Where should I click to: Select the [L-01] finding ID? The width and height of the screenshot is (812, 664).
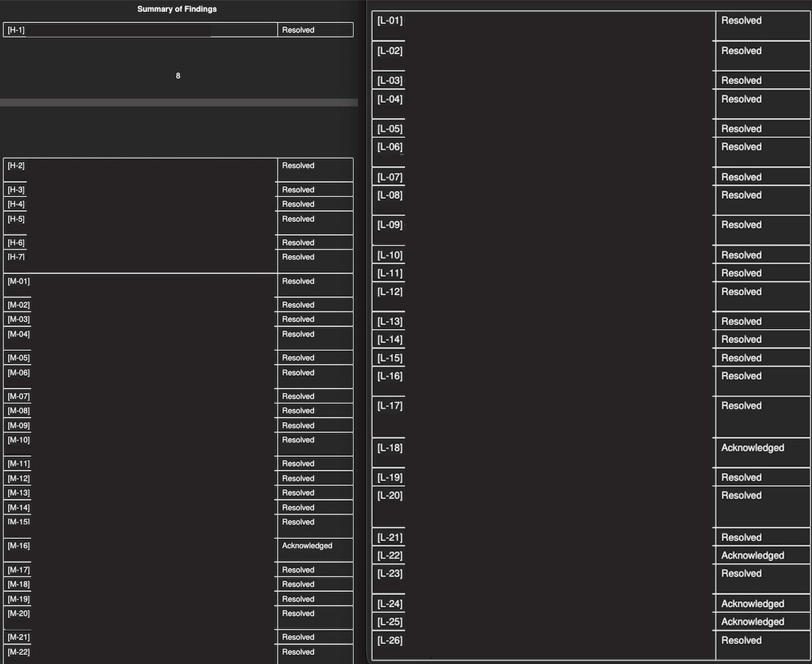point(390,21)
